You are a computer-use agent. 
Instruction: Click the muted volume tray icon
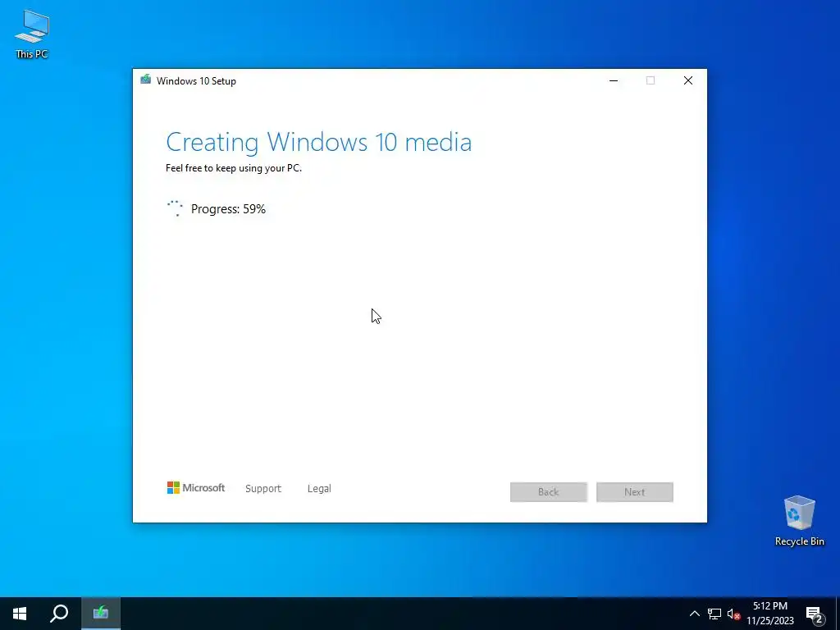tap(733, 614)
